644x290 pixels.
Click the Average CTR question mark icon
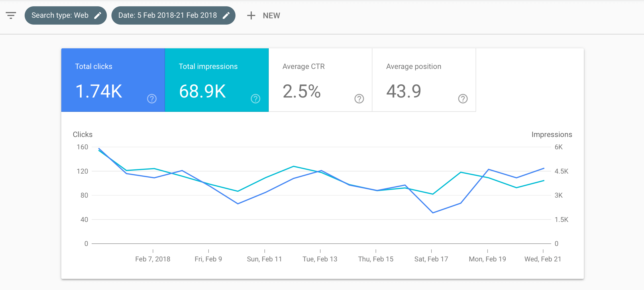[x=359, y=99]
